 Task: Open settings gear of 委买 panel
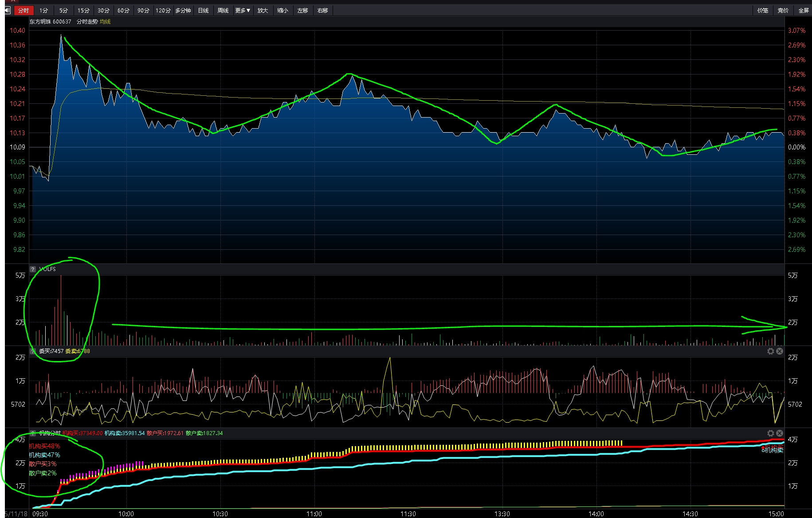[x=771, y=351]
